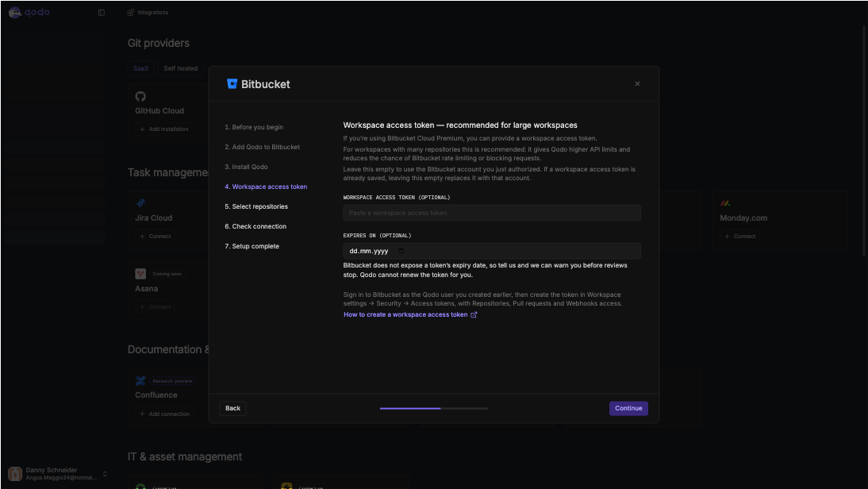Click the Continue button
Screen dimensions: 868x489
pos(628,408)
